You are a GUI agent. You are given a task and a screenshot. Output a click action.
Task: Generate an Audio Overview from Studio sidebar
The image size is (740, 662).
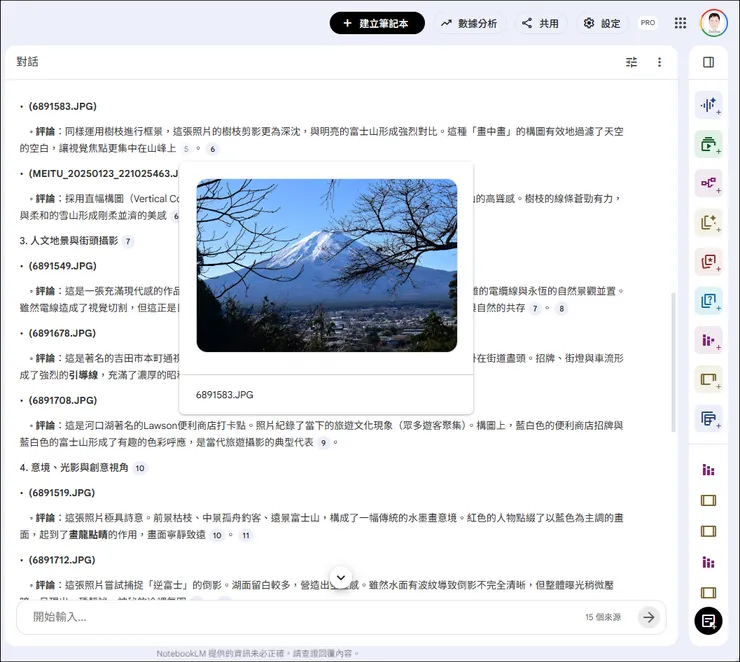708,105
